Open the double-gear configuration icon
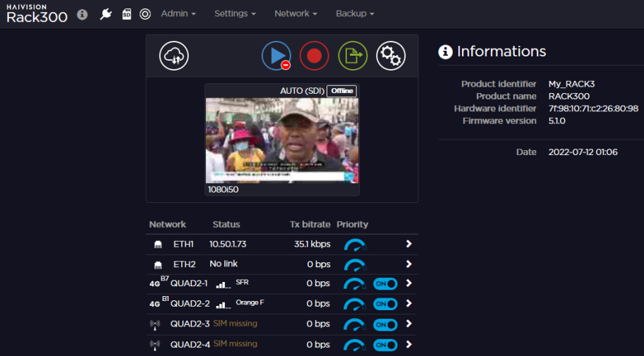The width and height of the screenshot is (644, 356). pyautogui.click(x=391, y=56)
